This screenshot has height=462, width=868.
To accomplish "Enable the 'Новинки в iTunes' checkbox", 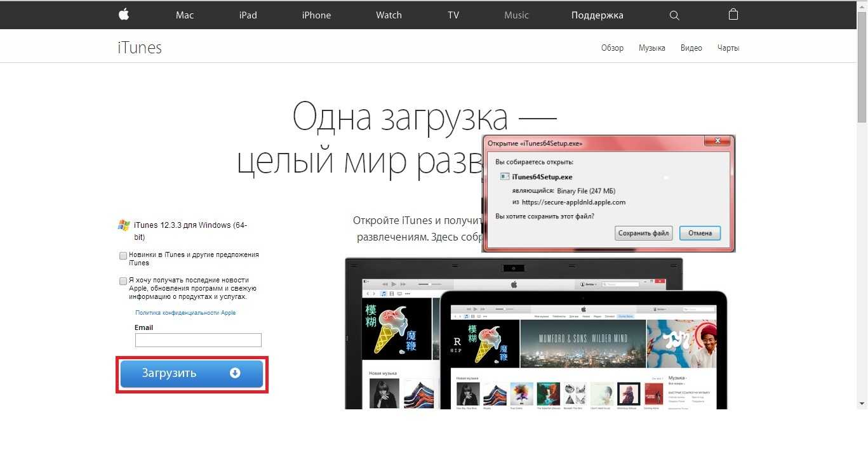I will [x=123, y=256].
